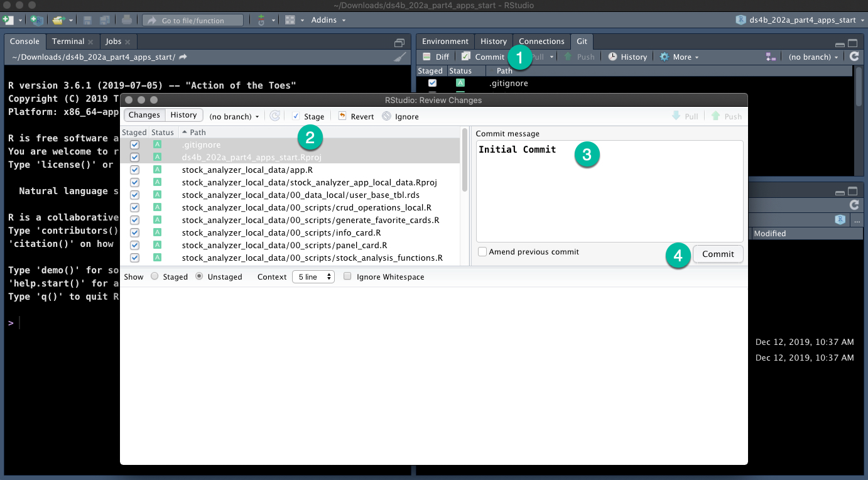The height and width of the screenshot is (480, 868).
Task: Uncheck staged box for app.R
Action: coord(134,170)
